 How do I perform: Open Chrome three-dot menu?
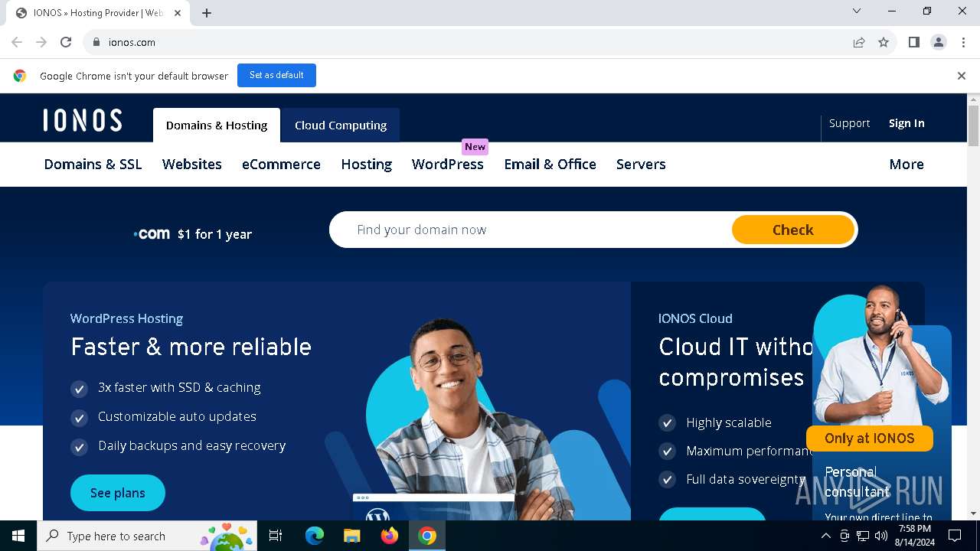pyautogui.click(x=962, y=42)
